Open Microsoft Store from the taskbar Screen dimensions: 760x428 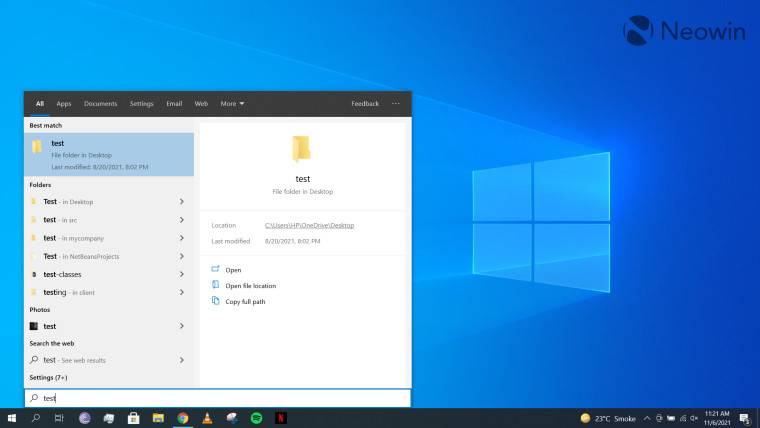tap(133, 418)
